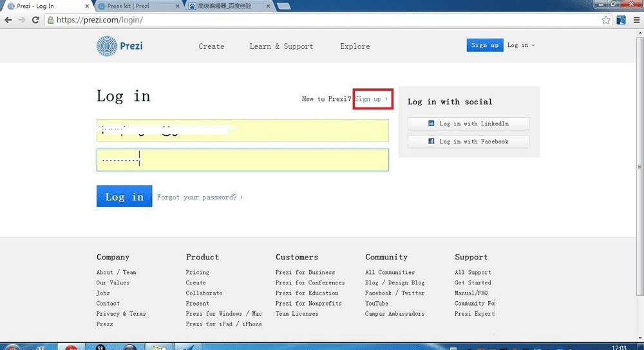Open Press footer link
Image resolution: width=644 pixels, height=350 pixels.
(x=105, y=324)
